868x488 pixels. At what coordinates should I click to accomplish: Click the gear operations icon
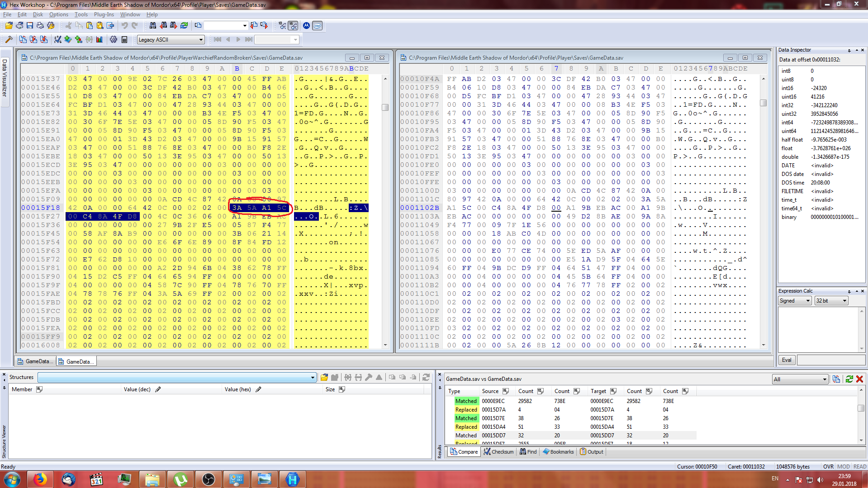click(x=114, y=40)
